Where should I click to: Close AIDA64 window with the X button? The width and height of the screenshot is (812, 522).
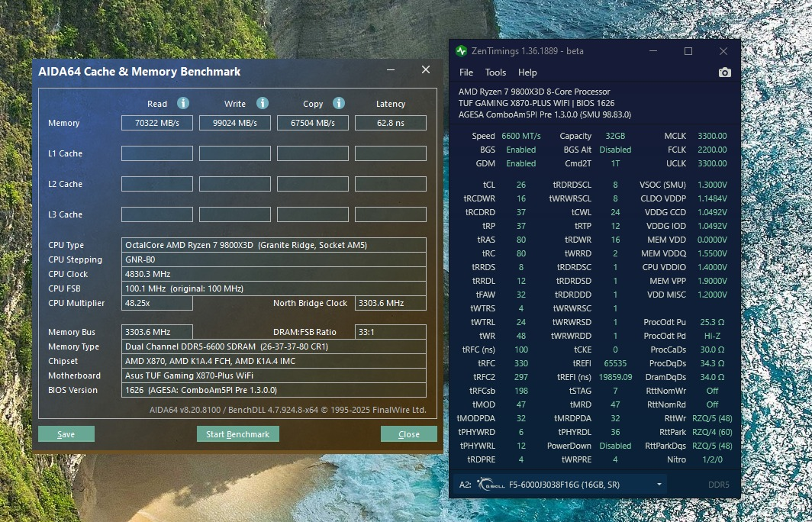click(x=426, y=69)
